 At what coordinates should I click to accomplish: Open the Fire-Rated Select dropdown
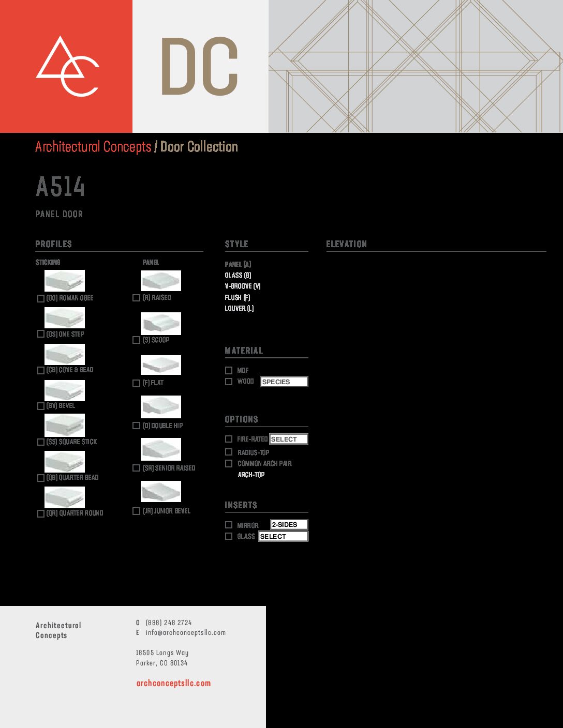pos(289,439)
